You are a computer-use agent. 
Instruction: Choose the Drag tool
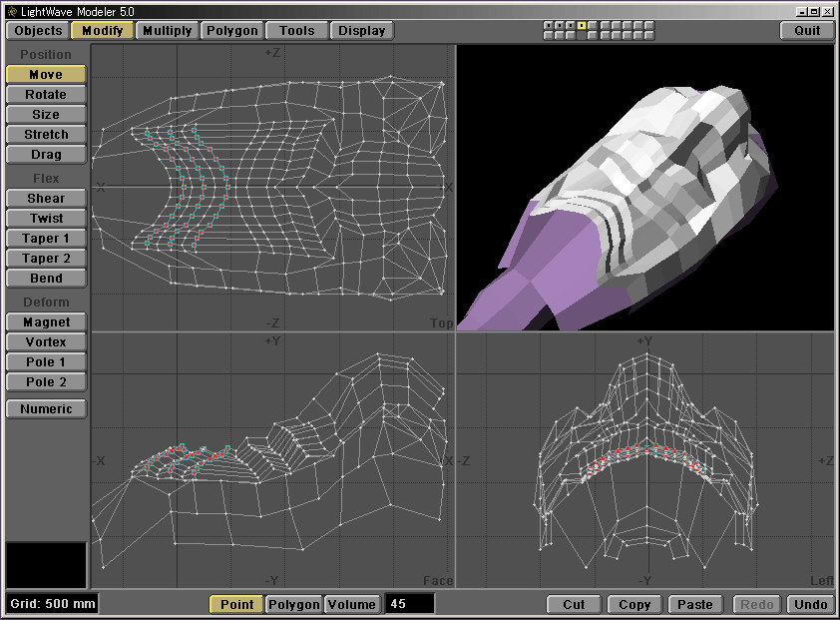pyautogui.click(x=46, y=155)
